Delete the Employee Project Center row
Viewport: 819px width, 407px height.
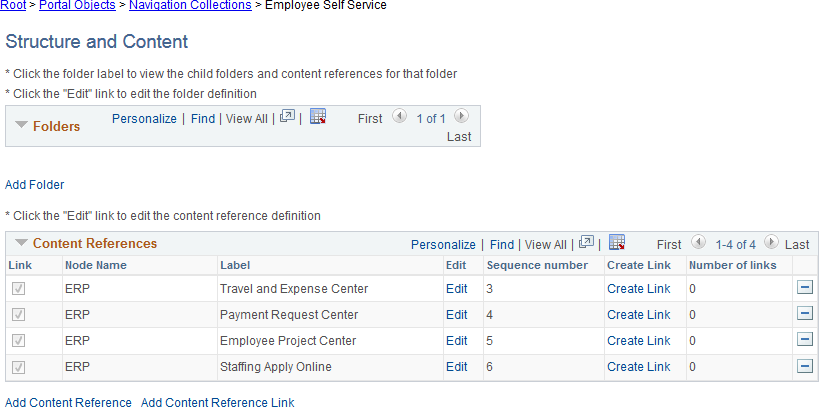click(x=804, y=340)
